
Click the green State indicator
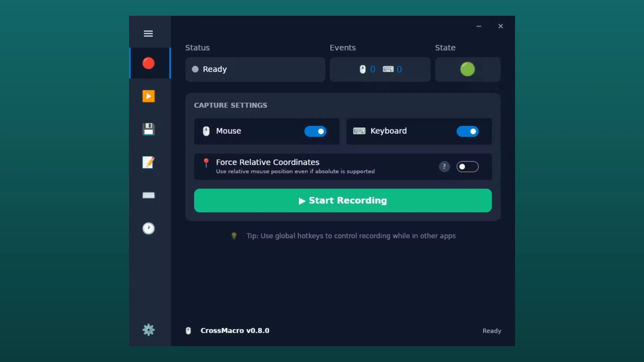(x=468, y=69)
